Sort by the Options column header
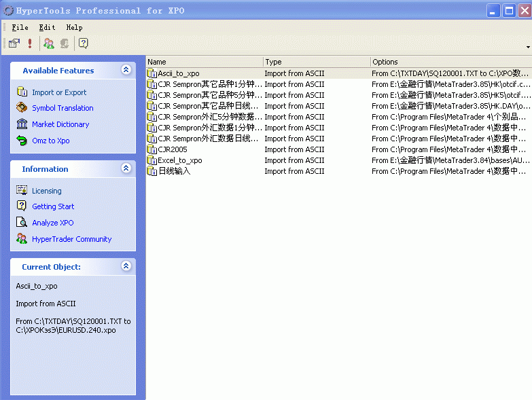The width and height of the screenshot is (532, 400). point(451,62)
